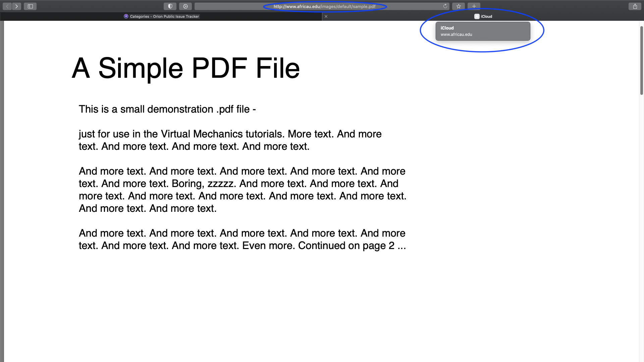
Task: Open a new tab with plus button
Action: [x=474, y=6]
